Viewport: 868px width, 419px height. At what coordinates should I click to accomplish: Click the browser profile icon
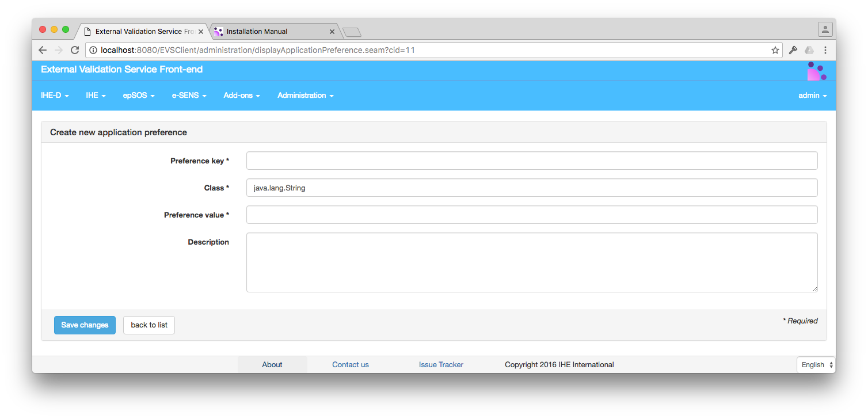[x=825, y=29]
